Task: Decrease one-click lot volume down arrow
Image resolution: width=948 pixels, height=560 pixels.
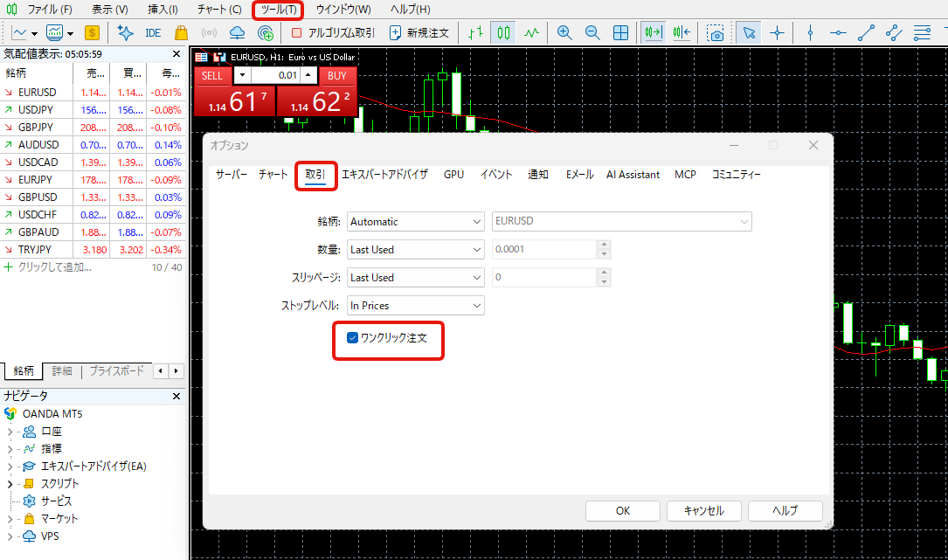Action: [242, 76]
